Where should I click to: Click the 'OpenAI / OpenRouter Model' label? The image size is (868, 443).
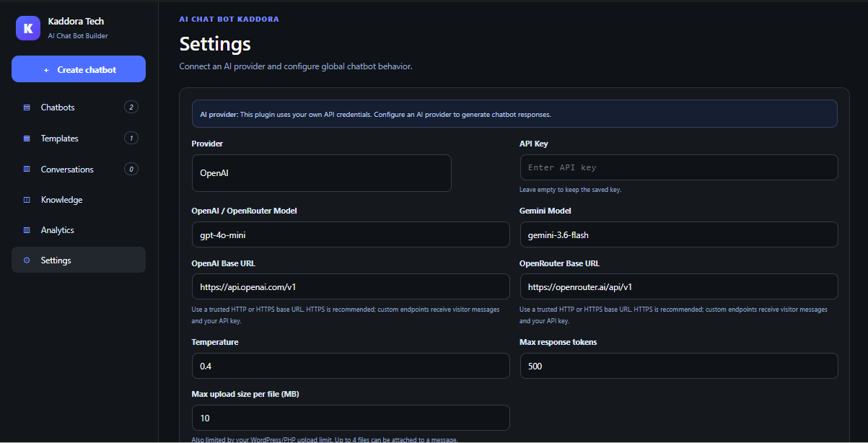pos(245,211)
